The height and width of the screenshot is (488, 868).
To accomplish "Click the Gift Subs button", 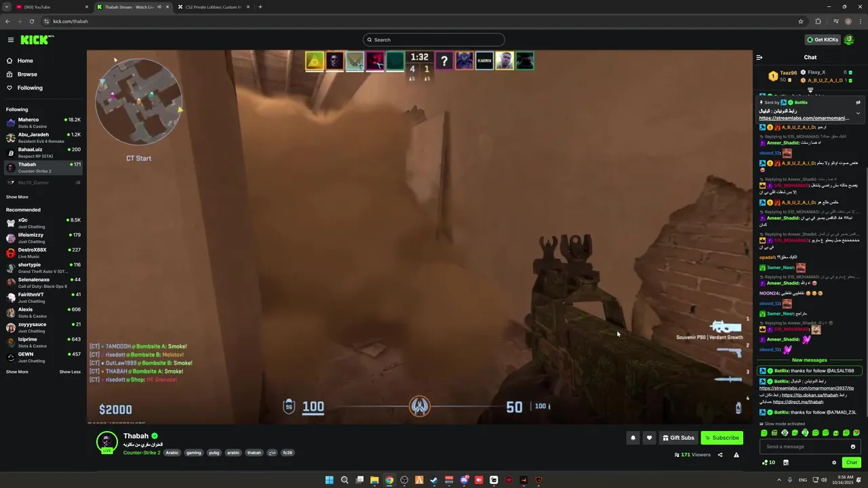I will coord(678,438).
